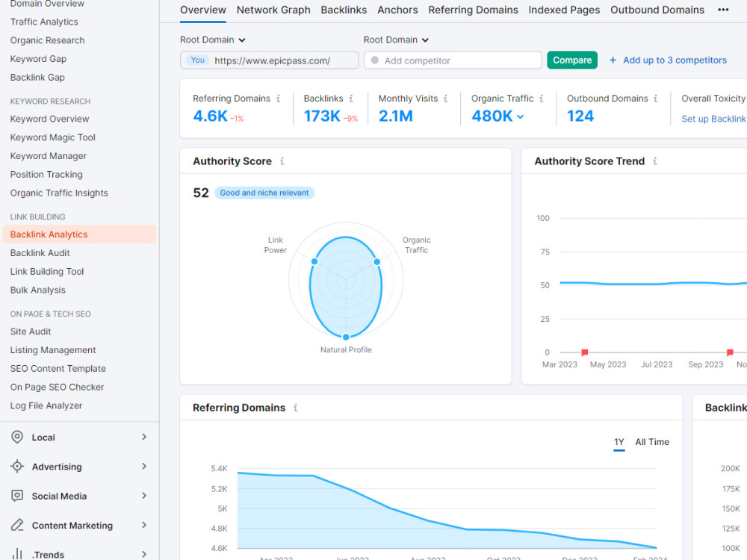Open Position Tracking in sidebar
747x560 pixels.
(x=46, y=174)
